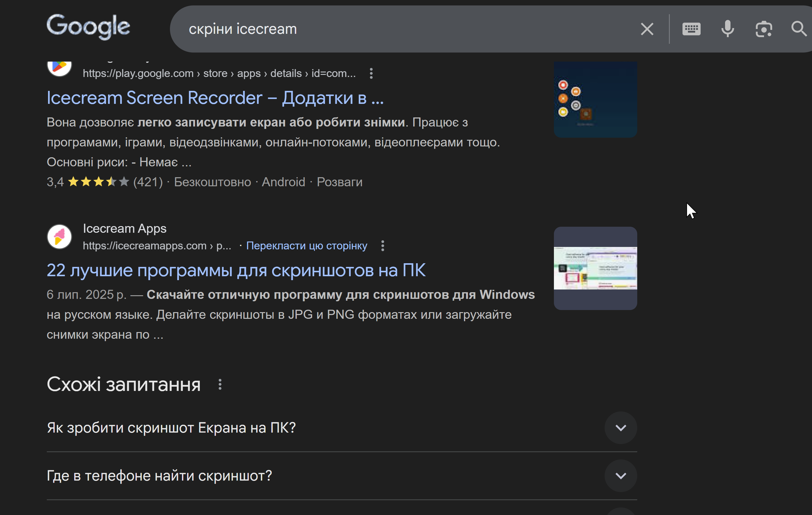Open options menu for Google Play result

[371, 74]
